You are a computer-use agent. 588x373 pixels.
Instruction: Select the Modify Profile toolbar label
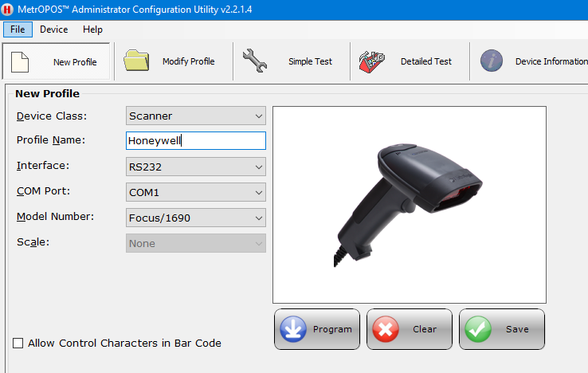tap(189, 61)
